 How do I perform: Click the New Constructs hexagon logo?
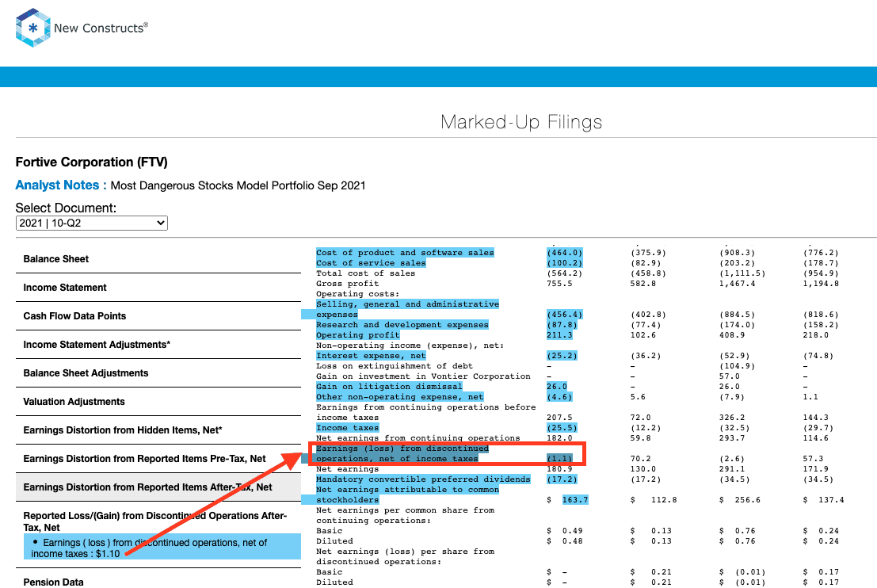click(x=33, y=28)
